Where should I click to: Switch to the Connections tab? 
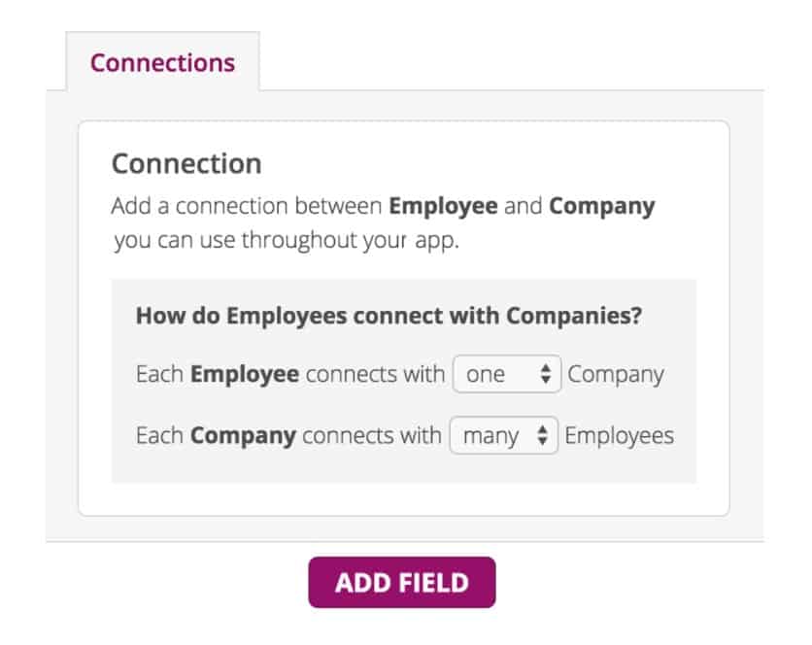(162, 63)
